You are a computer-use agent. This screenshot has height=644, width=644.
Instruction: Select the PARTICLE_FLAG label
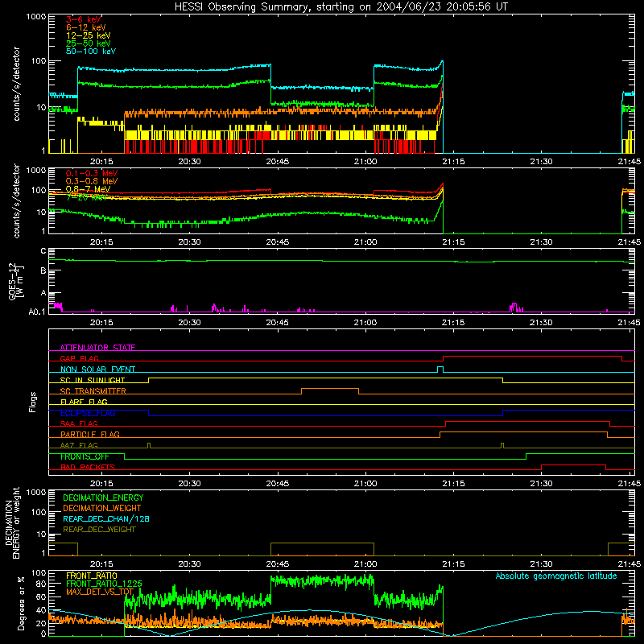[x=90, y=435]
